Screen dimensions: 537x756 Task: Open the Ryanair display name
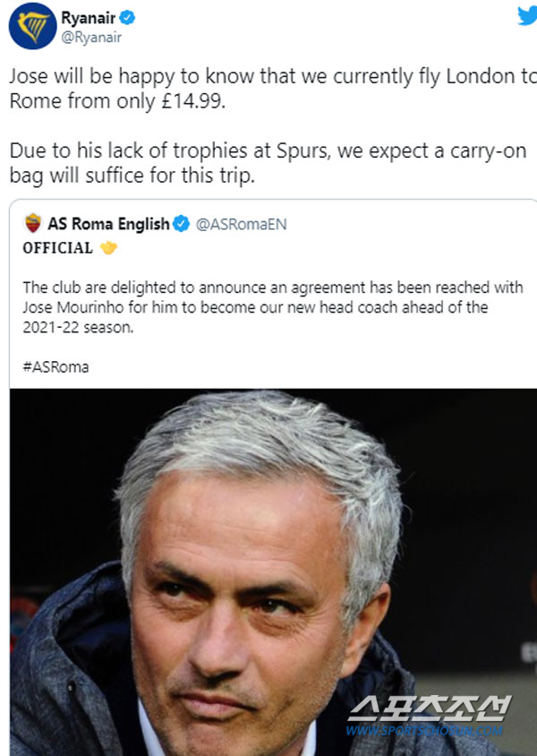pyautogui.click(x=88, y=18)
